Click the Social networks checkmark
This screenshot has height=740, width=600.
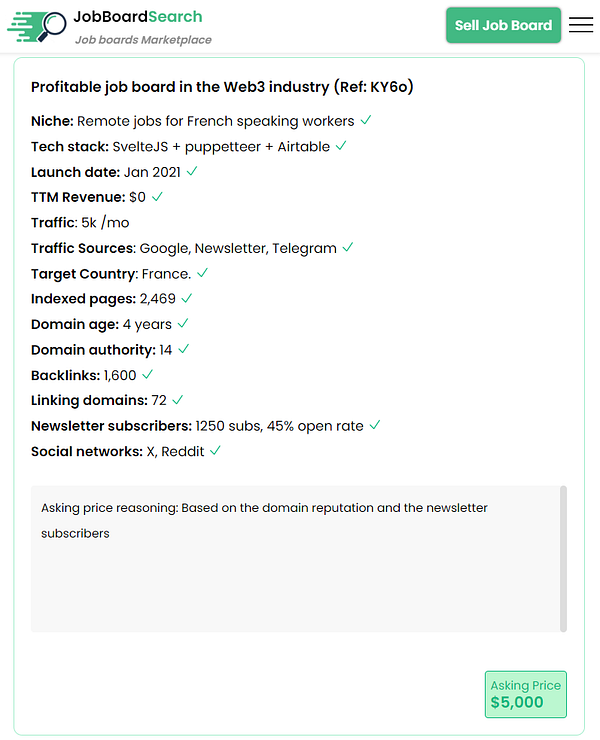[215, 451]
